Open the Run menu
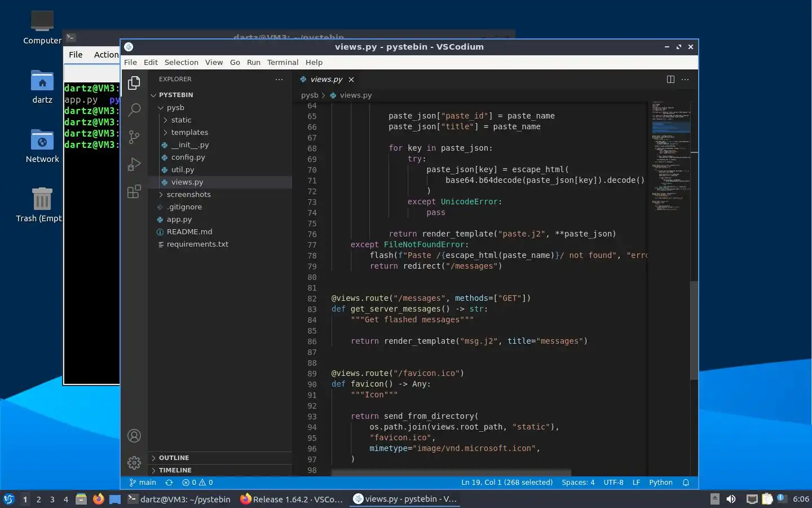The image size is (812, 508). (x=254, y=63)
